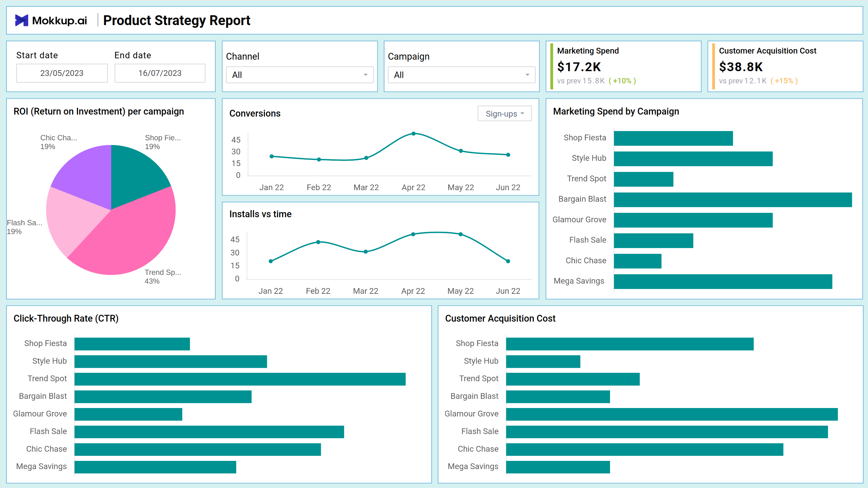868x488 pixels.
Task: Click the 'vs prev 12.1K (+15%)' text
Action: (x=758, y=81)
